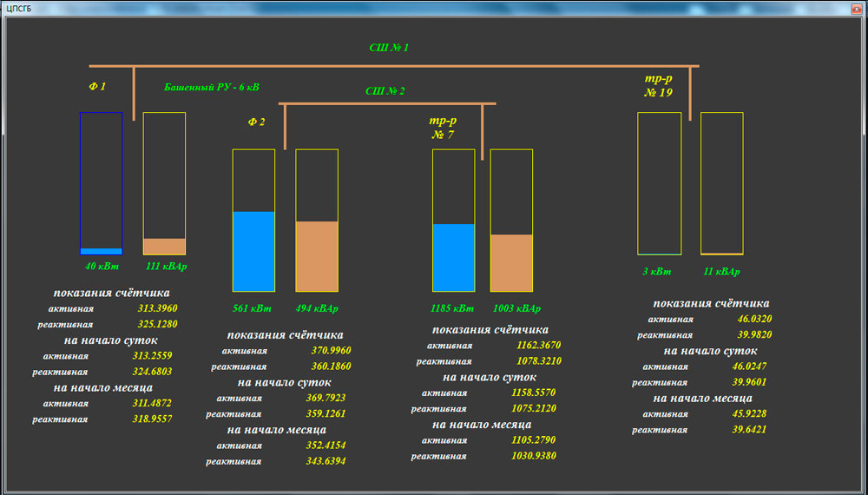Click the orange 111 кВАр bar gauge
This screenshot has height=495, width=868.
click(x=164, y=183)
